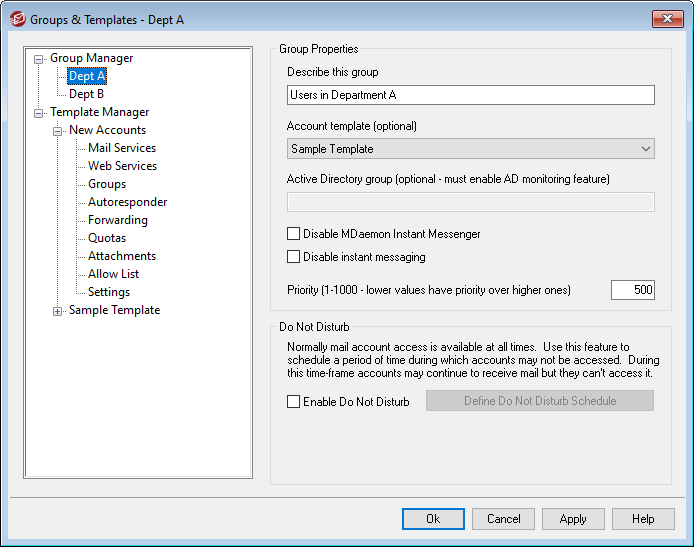Click the MDaemon icon in the title bar

click(x=15, y=19)
